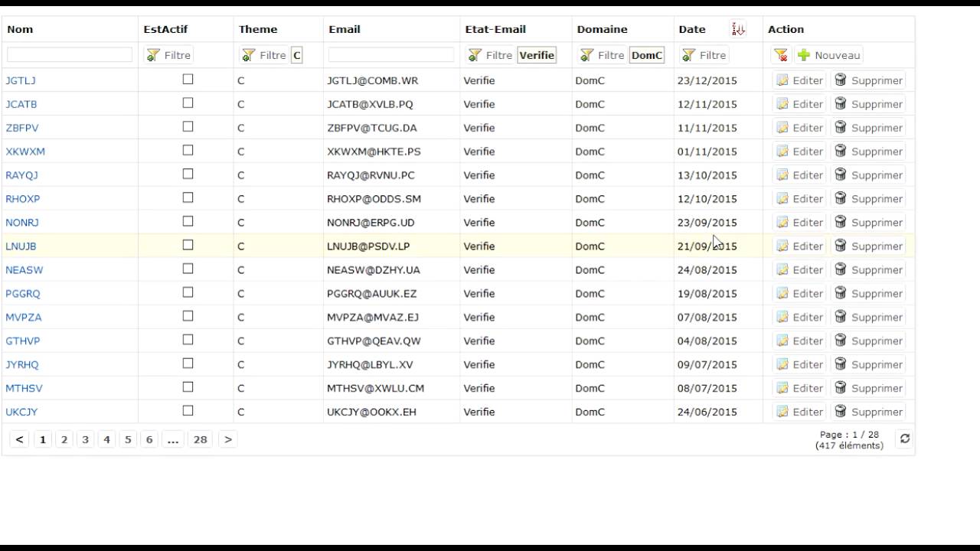Go to previous page with < arrow
980x551 pixels.
click(x=20, y=439)
